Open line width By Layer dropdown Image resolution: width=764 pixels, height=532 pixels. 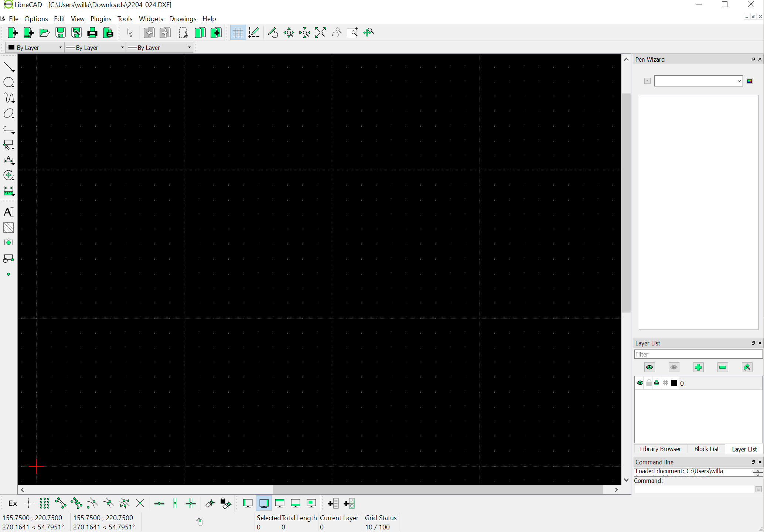coord(95,48)
